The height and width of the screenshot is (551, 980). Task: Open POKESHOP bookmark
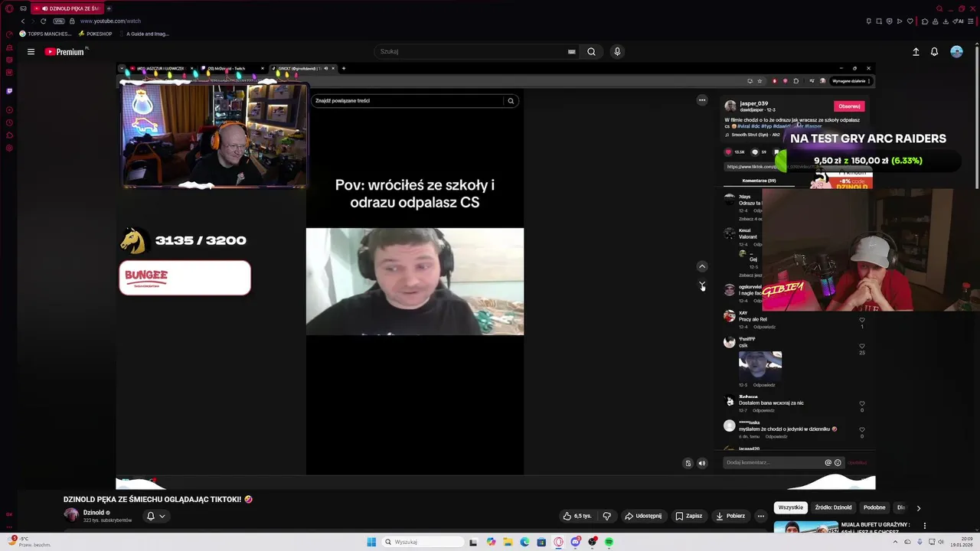coord(95,34)
